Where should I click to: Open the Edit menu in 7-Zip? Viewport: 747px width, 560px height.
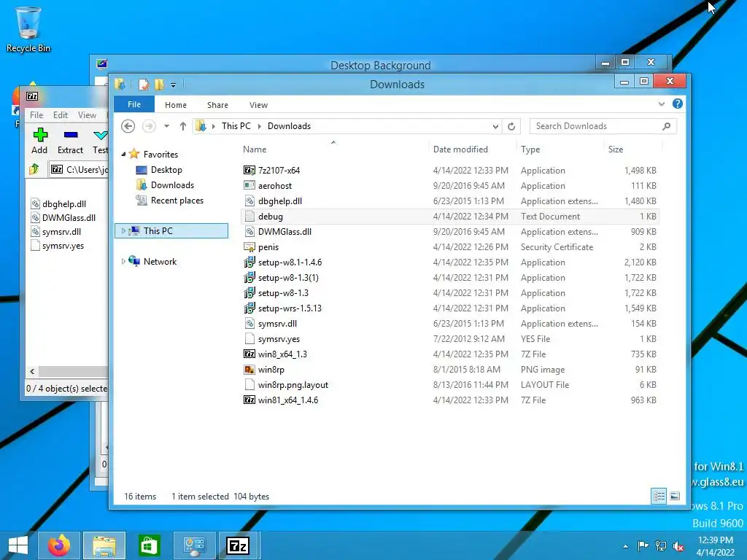[60, 114]
